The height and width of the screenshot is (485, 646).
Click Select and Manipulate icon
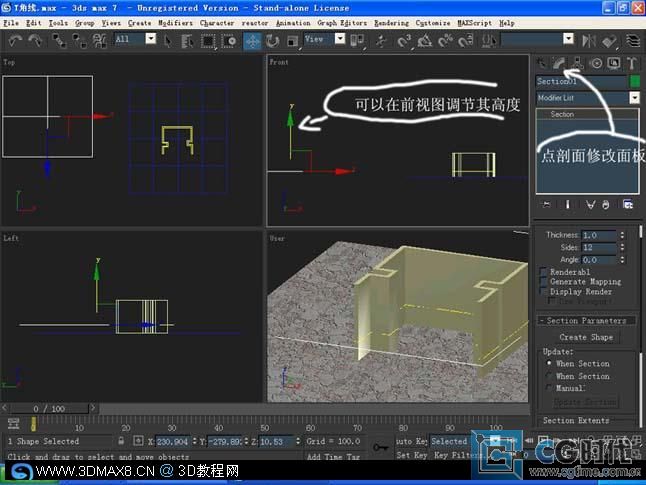click(x=381, y=41)
